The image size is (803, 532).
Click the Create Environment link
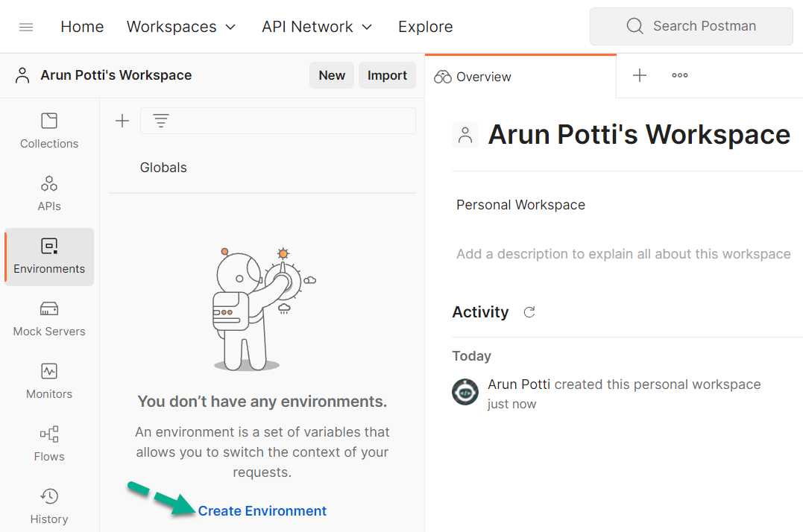pos(262,511)
